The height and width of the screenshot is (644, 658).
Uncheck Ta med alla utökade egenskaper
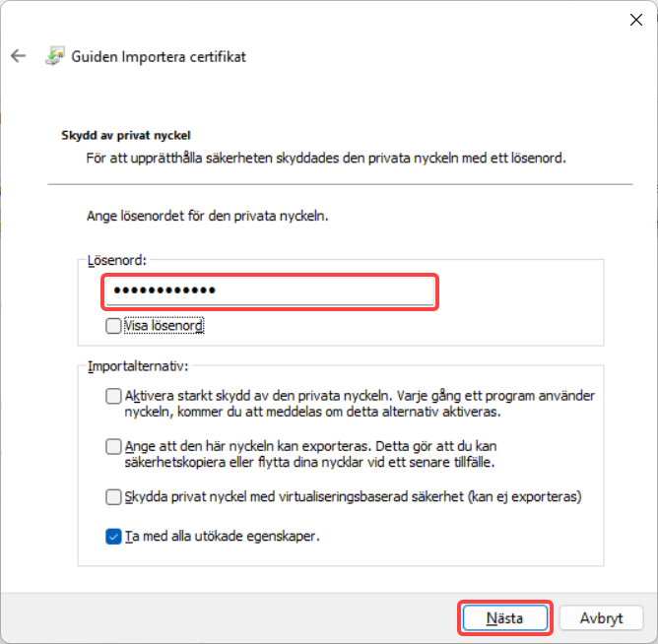point(113,537)
